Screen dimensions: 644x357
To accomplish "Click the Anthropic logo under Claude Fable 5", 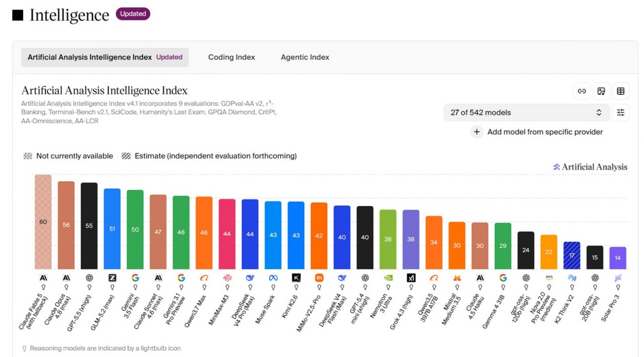I will (43, 278).
